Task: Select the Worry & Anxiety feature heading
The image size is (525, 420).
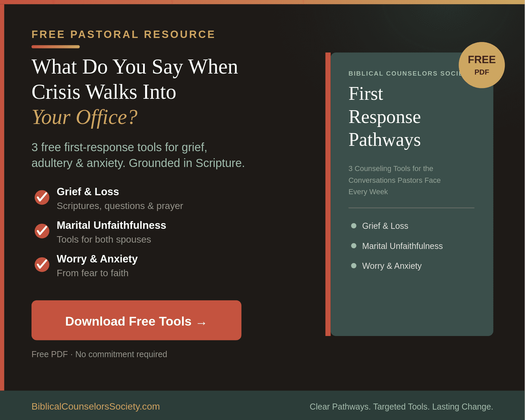Action: (x=97, y=259)
